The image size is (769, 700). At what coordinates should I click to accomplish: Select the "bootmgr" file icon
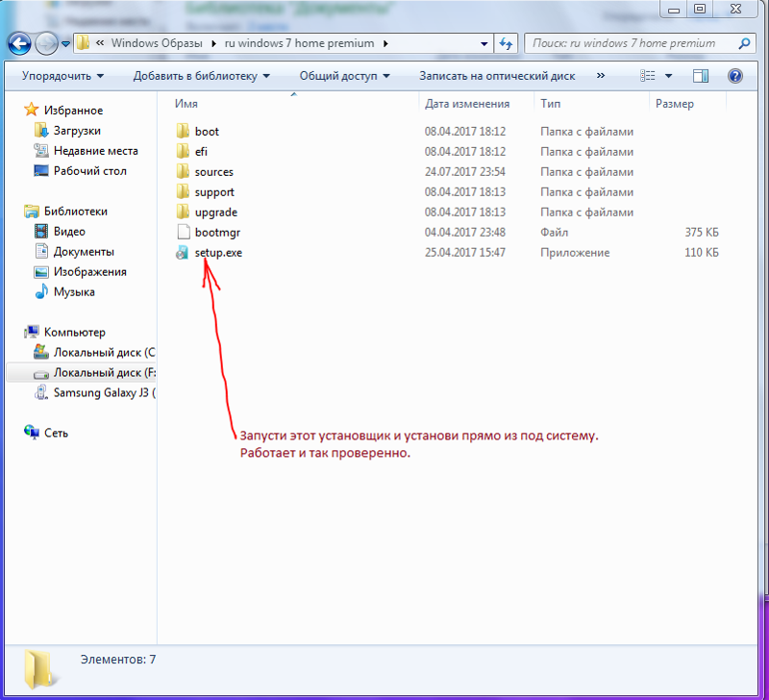tap(183, 232)
